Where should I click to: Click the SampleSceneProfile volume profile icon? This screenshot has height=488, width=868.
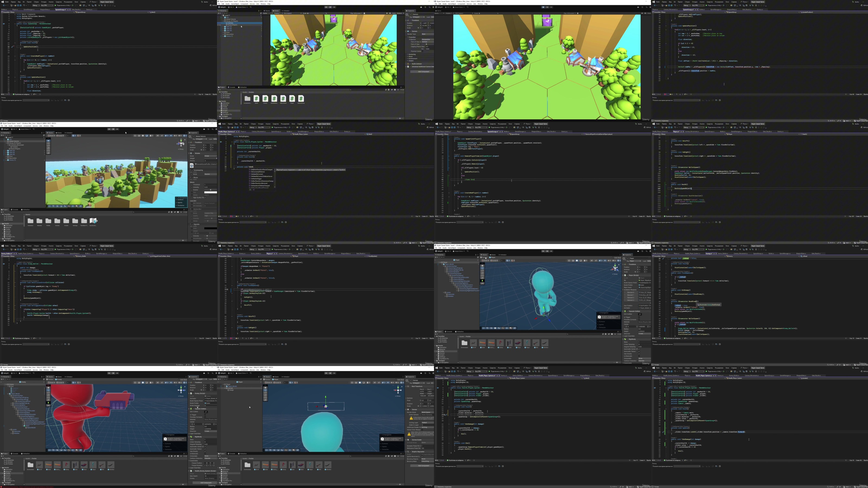tap(192, 166)
